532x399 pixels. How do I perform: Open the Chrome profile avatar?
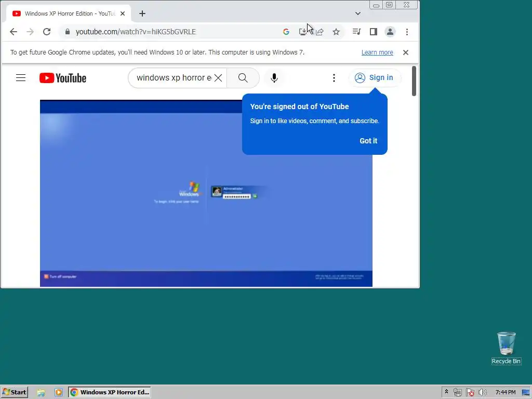click(x=390, y=32)
